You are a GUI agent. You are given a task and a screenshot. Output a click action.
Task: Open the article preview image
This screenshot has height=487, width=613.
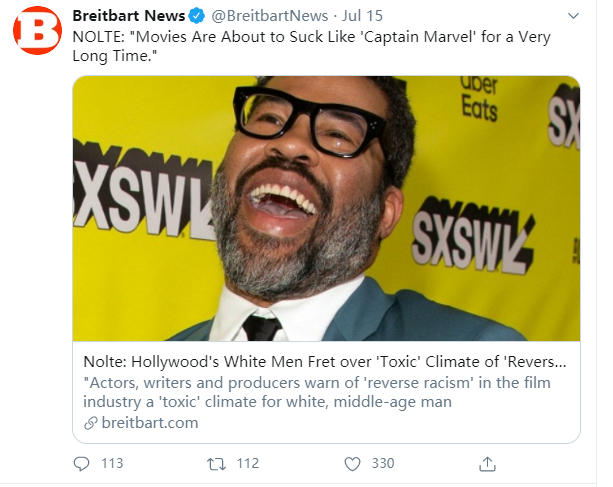pyautogui.click(x=326, y=208)
